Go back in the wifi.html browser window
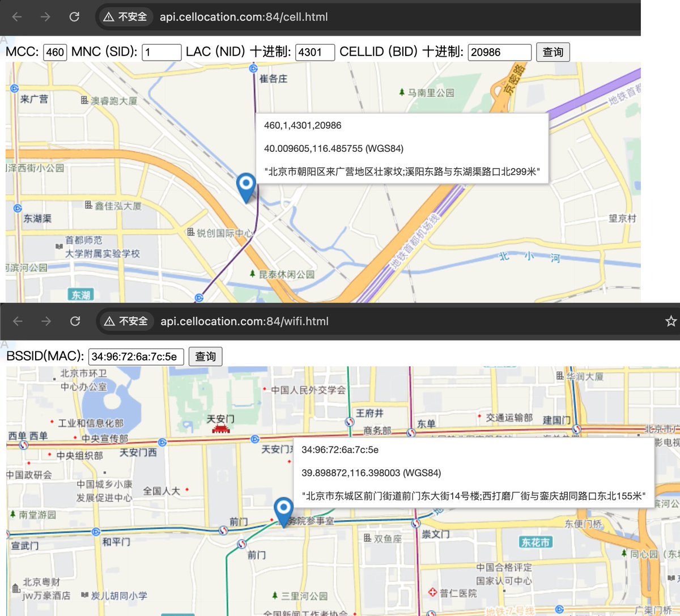Image resolution: width=680 pixels, height=616 pixels. click(18, 321)
